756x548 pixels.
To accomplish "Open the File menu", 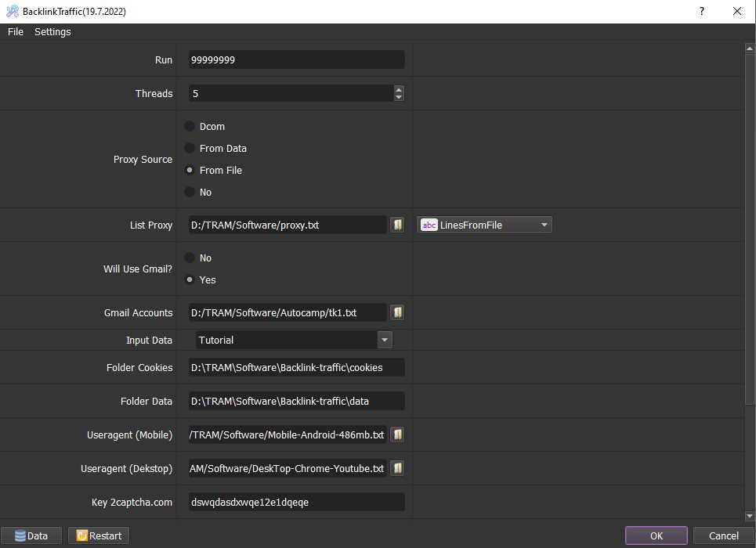I will [16, 32].
